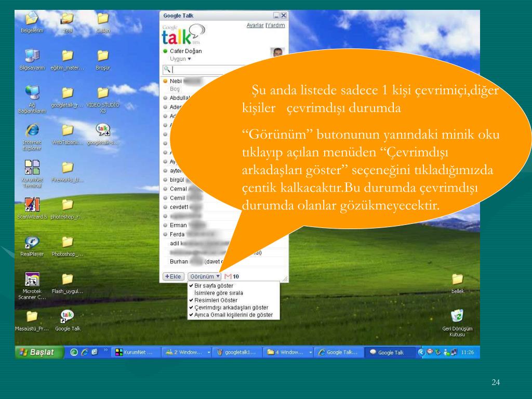Launch the RealPlayer desktop shortcut
532x399 pixels.
pyautogui.click(x=32, y=246)
